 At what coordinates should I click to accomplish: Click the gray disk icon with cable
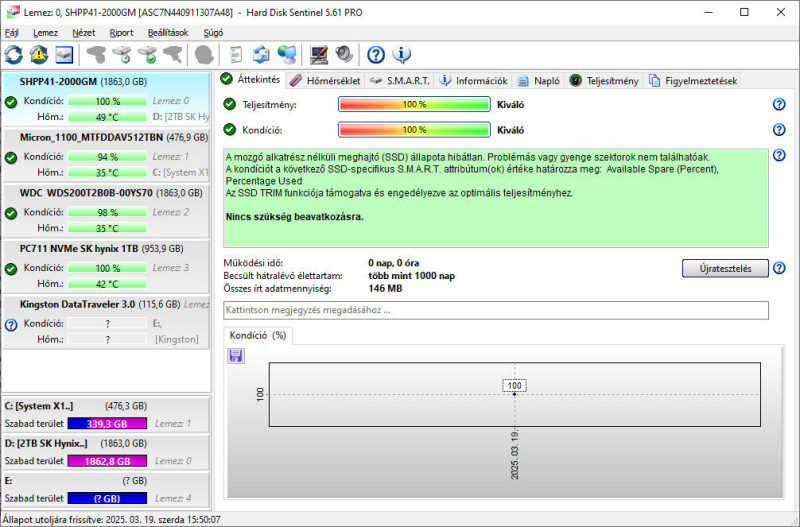pos(172,55)
